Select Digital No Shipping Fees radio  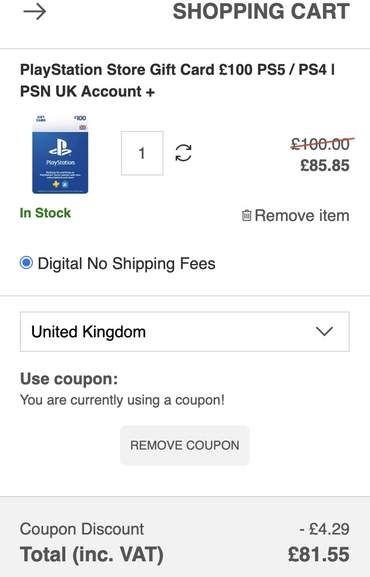click(26, 263)
